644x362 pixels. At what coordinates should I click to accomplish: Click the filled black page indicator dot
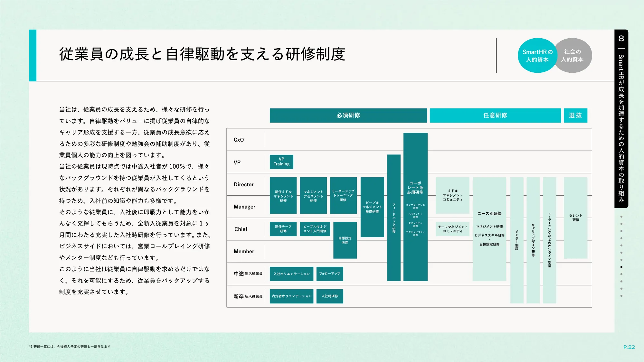621,267
